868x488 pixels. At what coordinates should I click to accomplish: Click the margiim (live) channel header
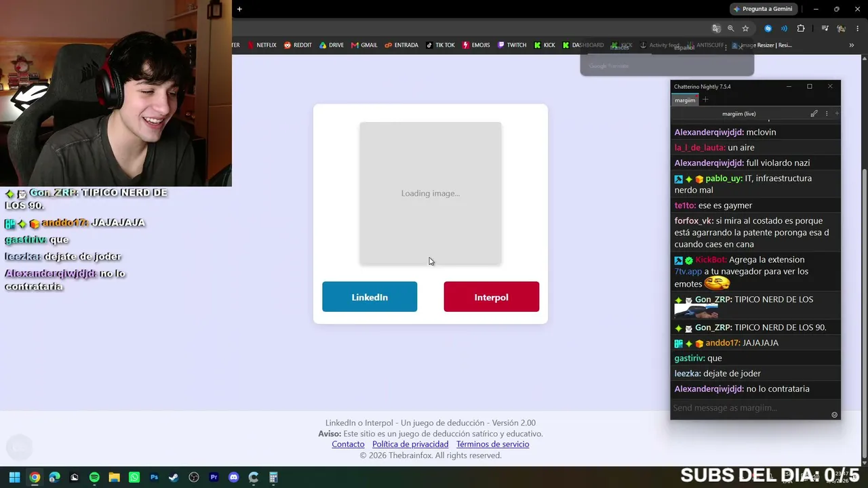pos(739,114)
